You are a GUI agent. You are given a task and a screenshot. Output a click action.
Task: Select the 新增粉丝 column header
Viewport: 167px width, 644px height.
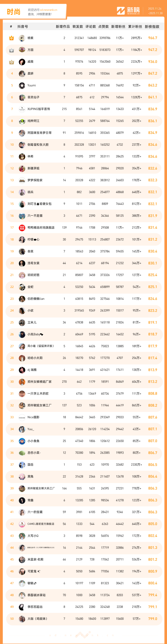click(x=118, y=26)
